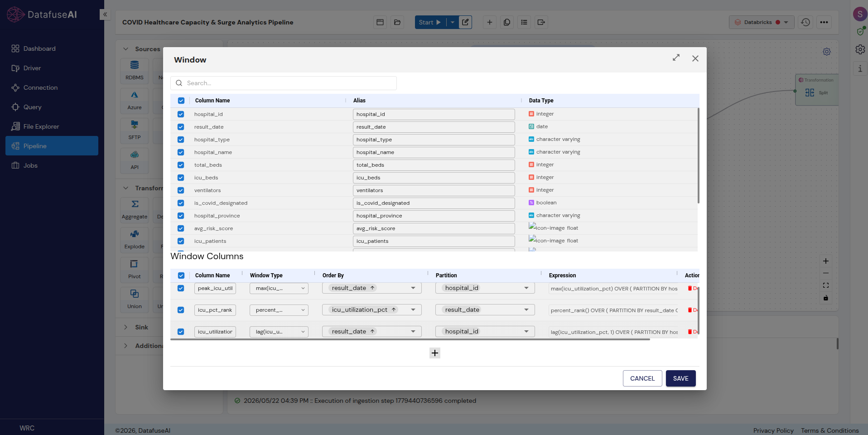868x435 pixels.
Task: Click the save pipeline toolbar icon
Action: pyautogui.click(x=380, y=22)
